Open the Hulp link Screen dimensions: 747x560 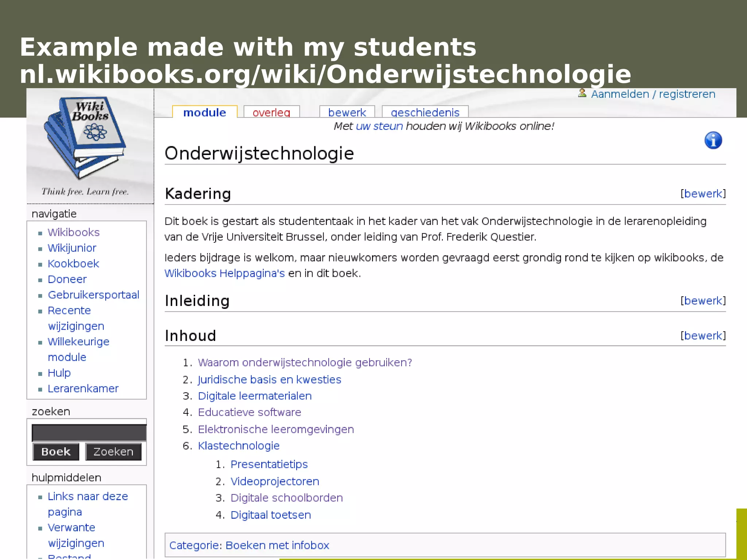pyautogui.click(x=59, y=373)
